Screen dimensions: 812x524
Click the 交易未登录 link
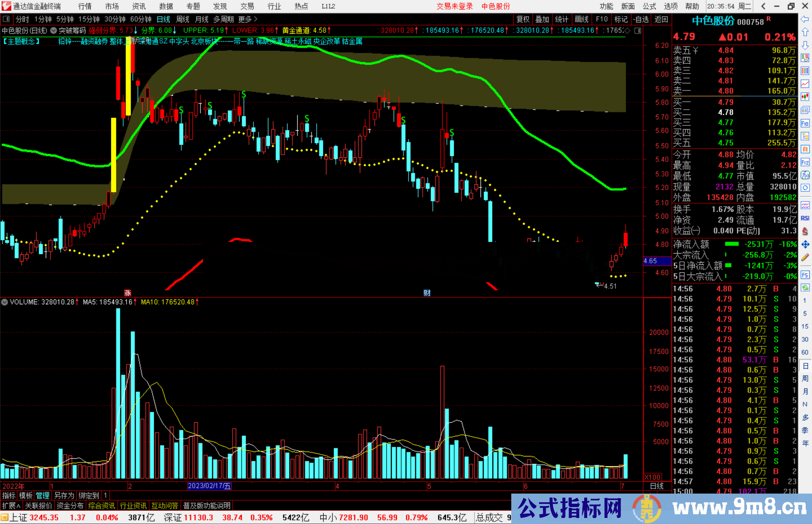coord(454,6)
